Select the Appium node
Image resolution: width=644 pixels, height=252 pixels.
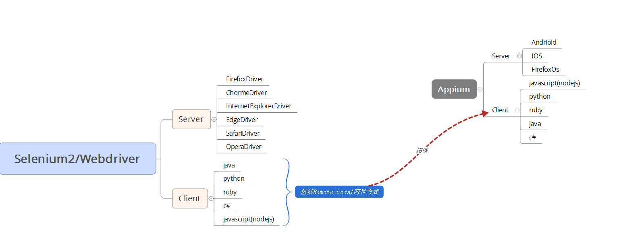(x=454, y=89)
